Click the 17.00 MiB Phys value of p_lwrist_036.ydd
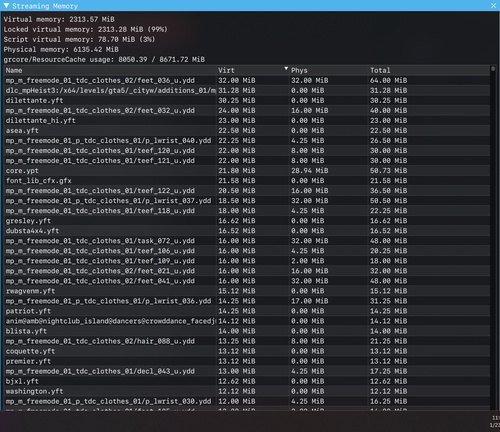 [x=310, y=301]
